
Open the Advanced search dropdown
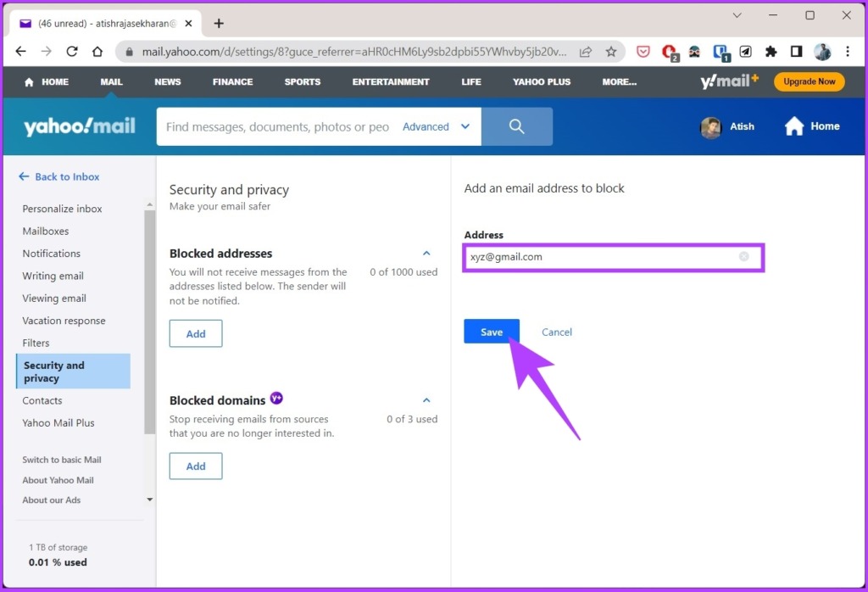coord(435,126)
